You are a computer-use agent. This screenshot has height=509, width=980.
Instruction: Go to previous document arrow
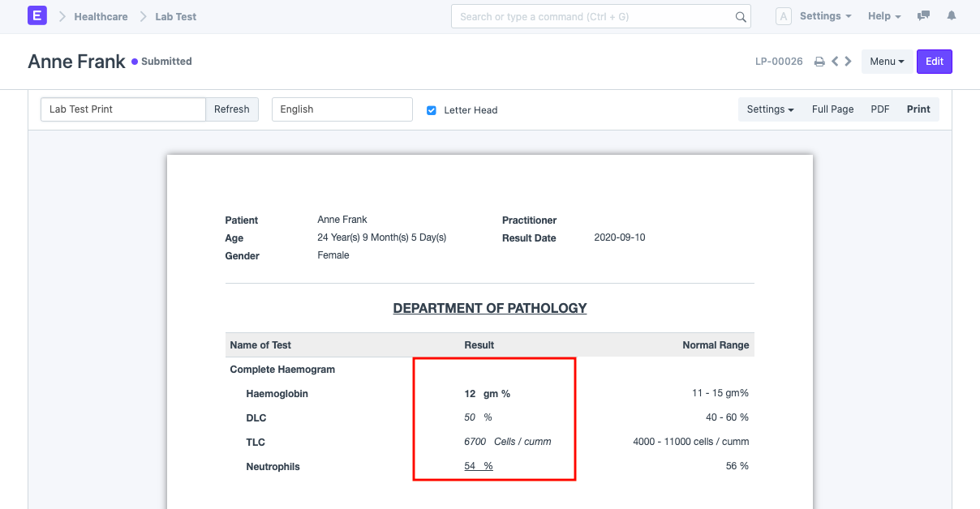coord(835,62)
